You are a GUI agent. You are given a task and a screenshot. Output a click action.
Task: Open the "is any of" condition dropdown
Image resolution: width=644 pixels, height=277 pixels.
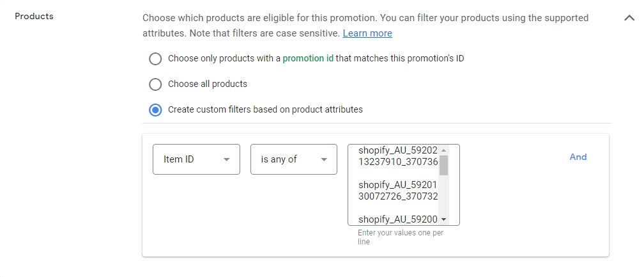tap(293, 159)
